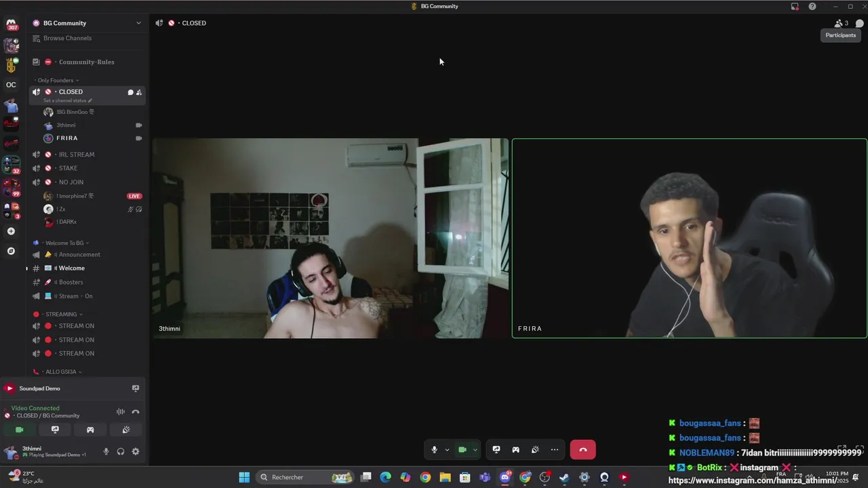Click the Rechercher taskbar search box

[306, 477]
